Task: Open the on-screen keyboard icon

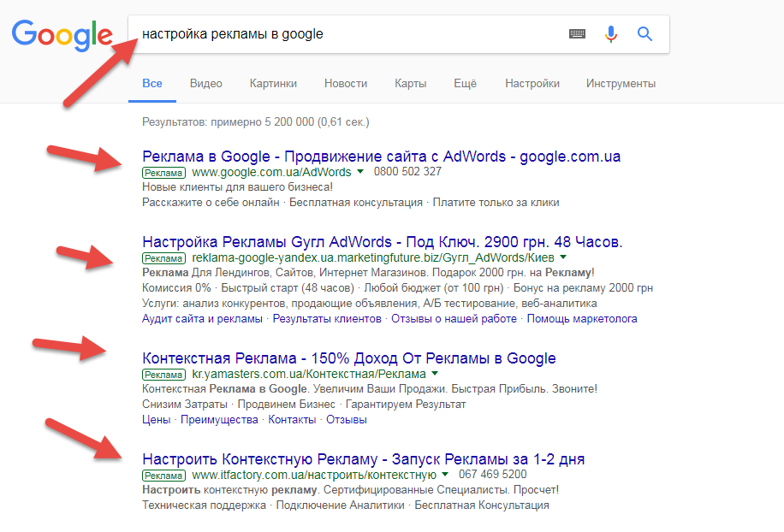Action: pyautogui.click(x=577, y=34)
